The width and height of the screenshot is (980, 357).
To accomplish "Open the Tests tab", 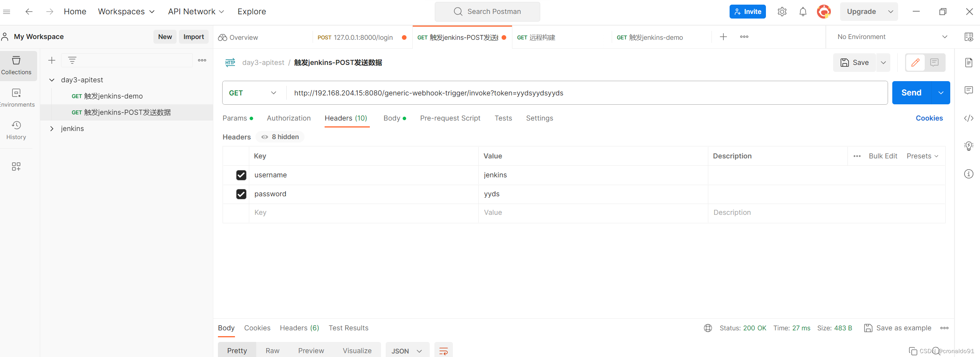I will point(503,118).
